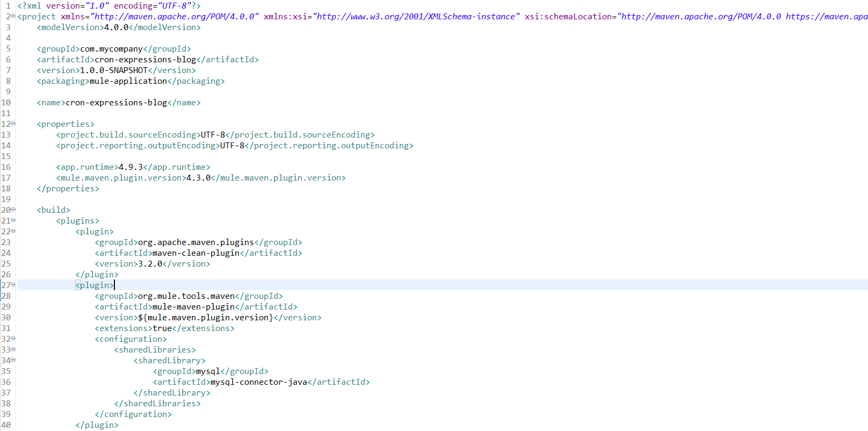Click the maven-clean-plugin artifactId text
This screenshot has height=431, width=868.
(196, 253)
